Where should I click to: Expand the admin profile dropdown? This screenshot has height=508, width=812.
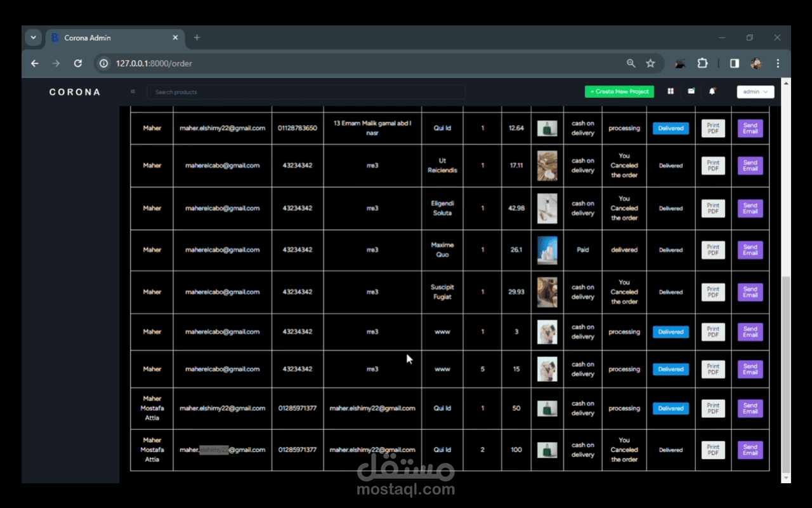click(x=756, y=92)
